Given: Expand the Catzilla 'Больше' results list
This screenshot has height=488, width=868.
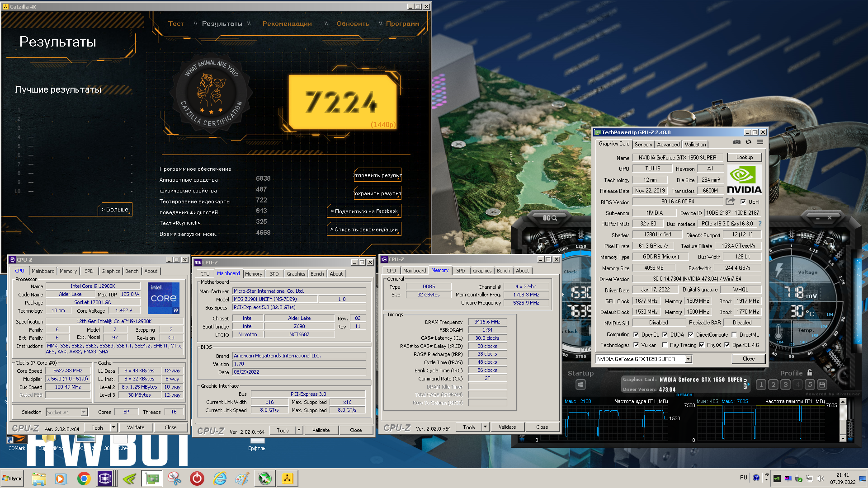Looking at the screenshot, I should (x=115, y=210).
